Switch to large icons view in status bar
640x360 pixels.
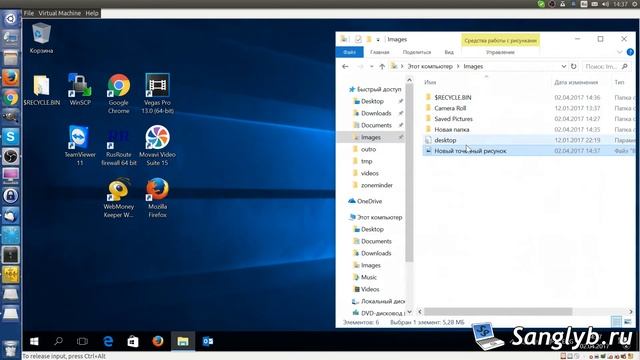628,322
